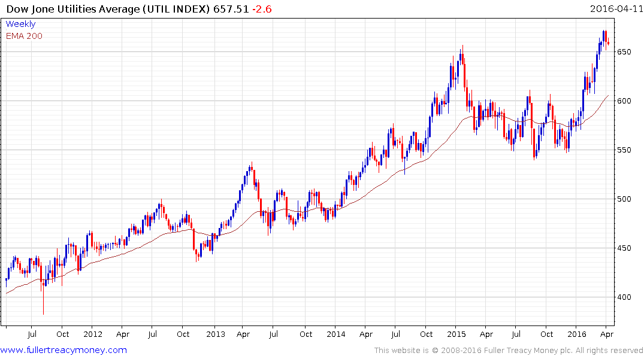The width and height of the screenshot is (644, 359).
Task: Click the 2015 year label on time axis
Action: tap(456, 334)
